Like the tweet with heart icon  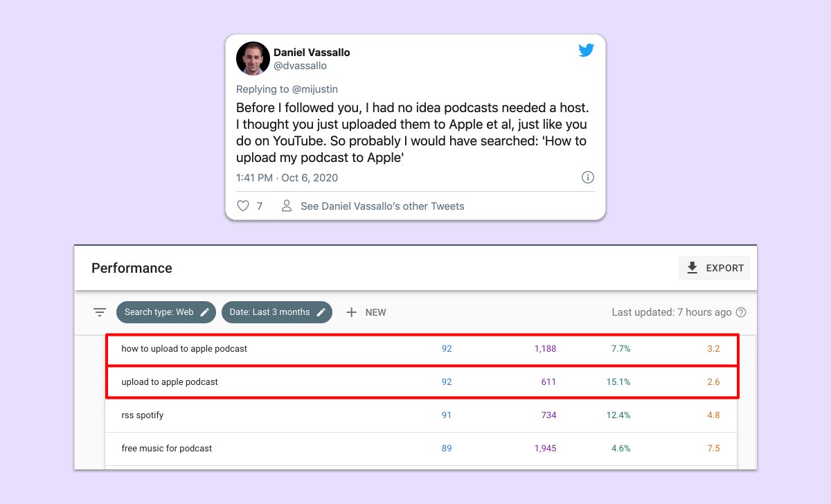(x=243, y=206)
